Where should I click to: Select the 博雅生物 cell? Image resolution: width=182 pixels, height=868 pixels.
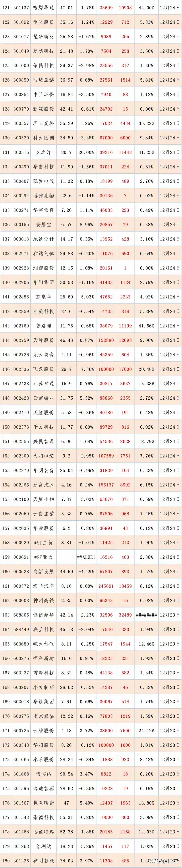[43, 196]
